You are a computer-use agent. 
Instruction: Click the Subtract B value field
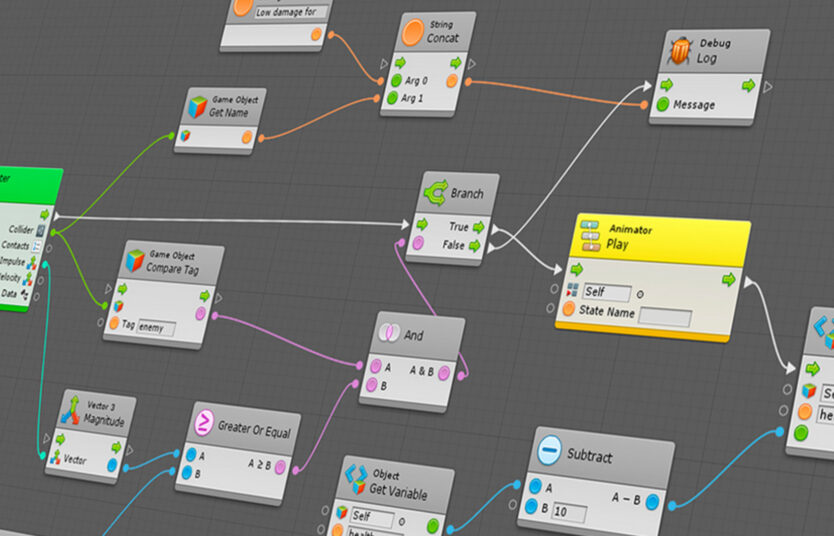(x=570, y=513)
